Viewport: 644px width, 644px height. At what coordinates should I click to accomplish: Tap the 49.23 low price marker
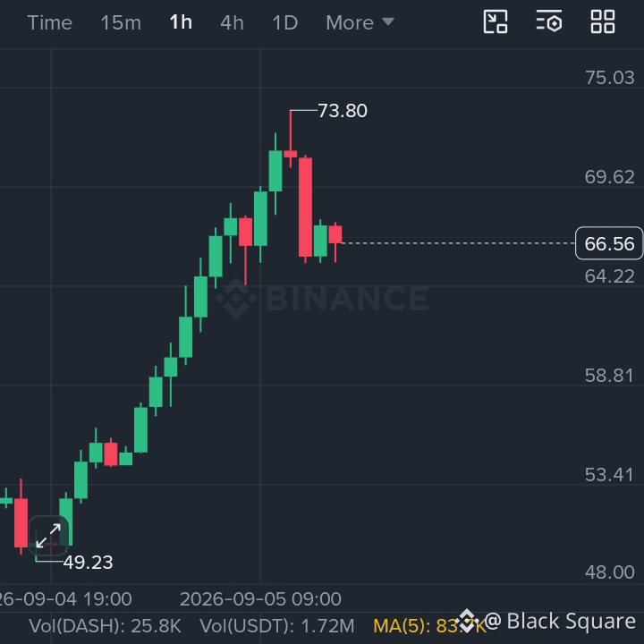pyautogui.click(x=88, y=563)
